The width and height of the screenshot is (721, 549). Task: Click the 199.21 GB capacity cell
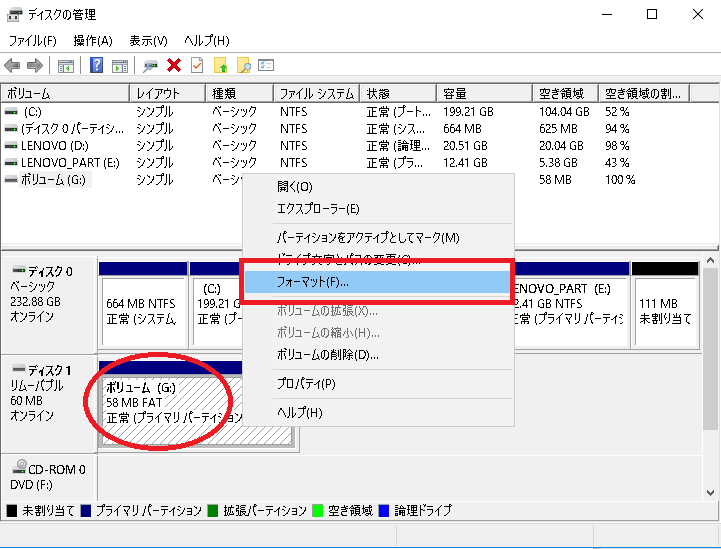click(x=468, y=112)
